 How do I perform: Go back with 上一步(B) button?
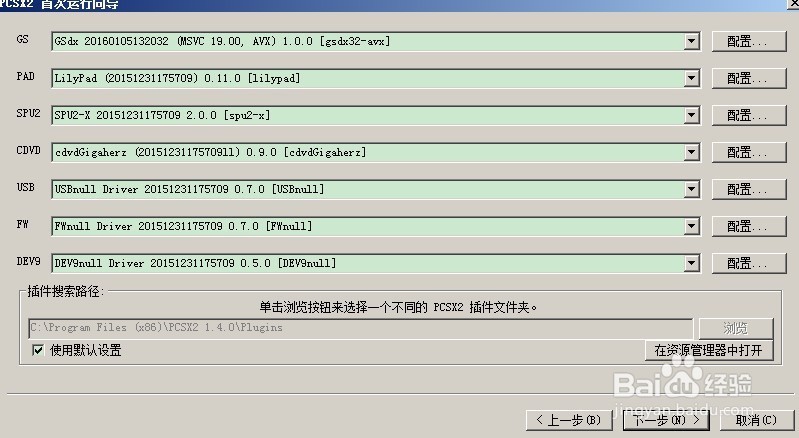tap(569, 420)
